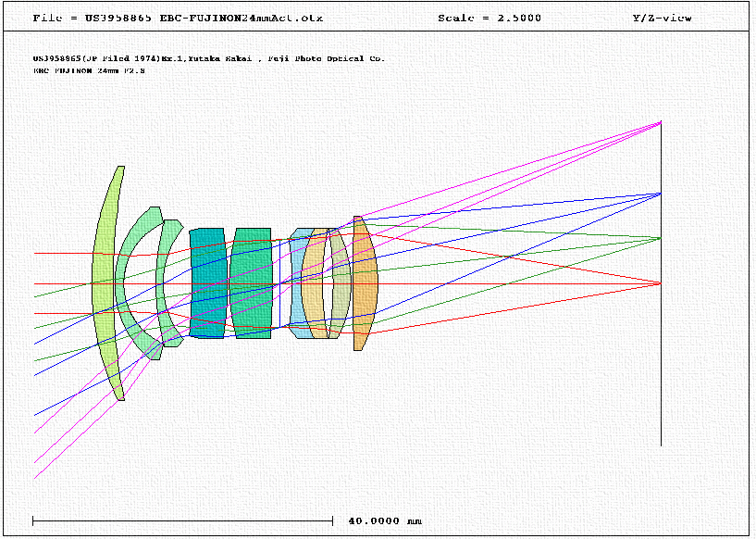The image size is (756, 539).
Task: Click the File = US3958865 header text
Action: (x=178, y=18)
